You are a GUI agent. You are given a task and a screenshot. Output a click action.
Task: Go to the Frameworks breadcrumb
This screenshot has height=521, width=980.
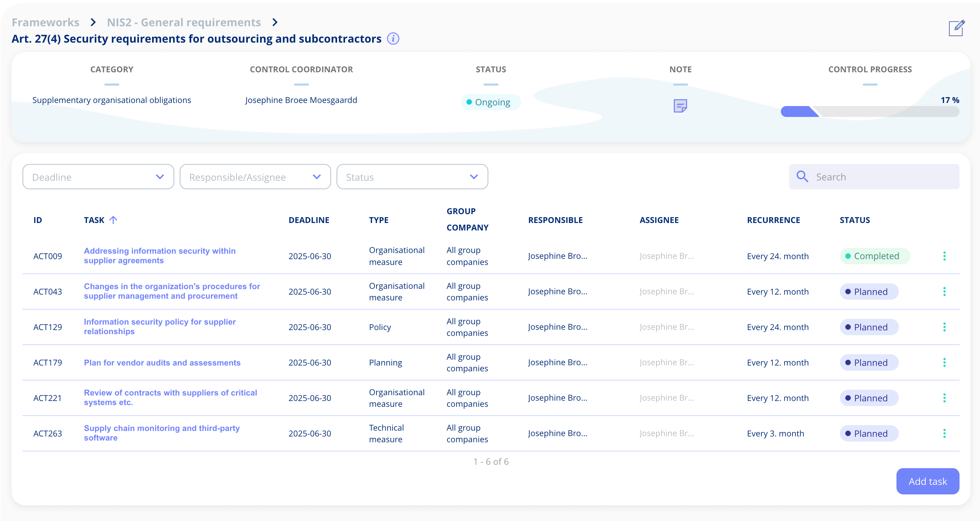46,23
